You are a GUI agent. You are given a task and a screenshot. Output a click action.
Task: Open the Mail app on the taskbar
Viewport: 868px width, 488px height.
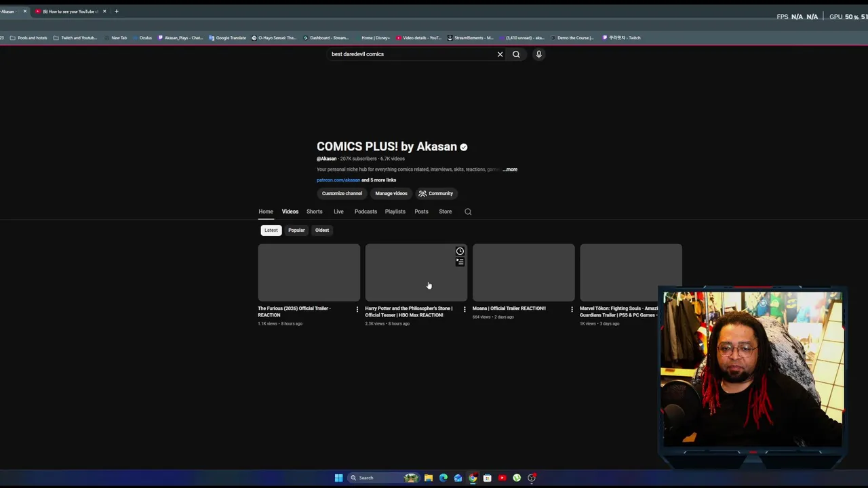pos(458,478)
